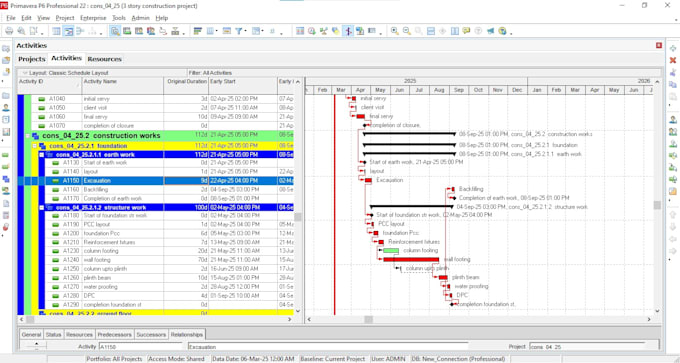
Task: Collapse the cons_04_25.2 construction works group
Action: pos(28,136)
